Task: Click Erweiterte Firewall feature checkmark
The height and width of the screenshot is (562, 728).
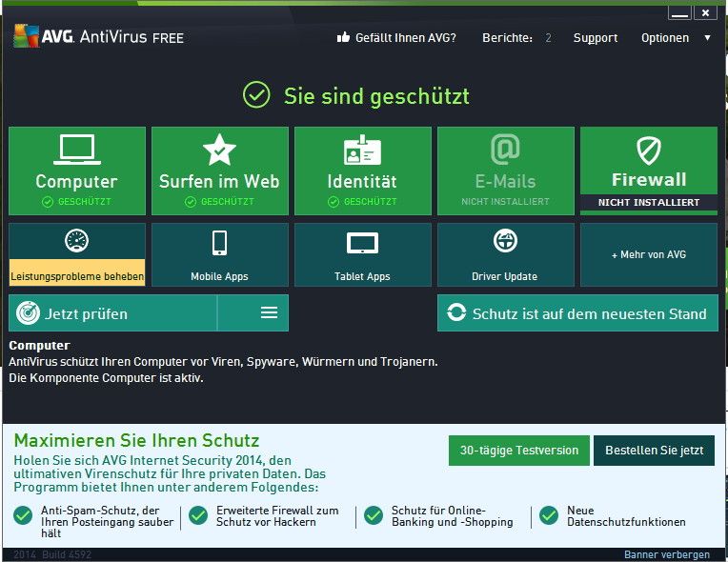Action: (198, 515)
